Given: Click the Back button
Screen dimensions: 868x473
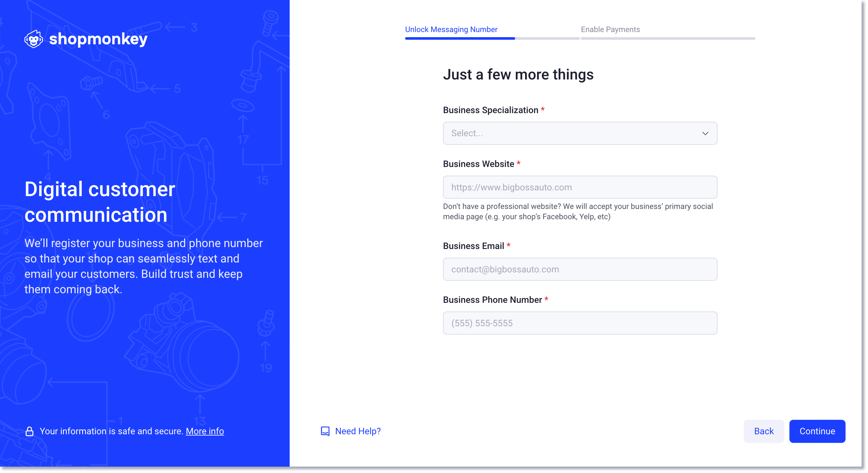Looking at the screenshot, I should 763,431.
